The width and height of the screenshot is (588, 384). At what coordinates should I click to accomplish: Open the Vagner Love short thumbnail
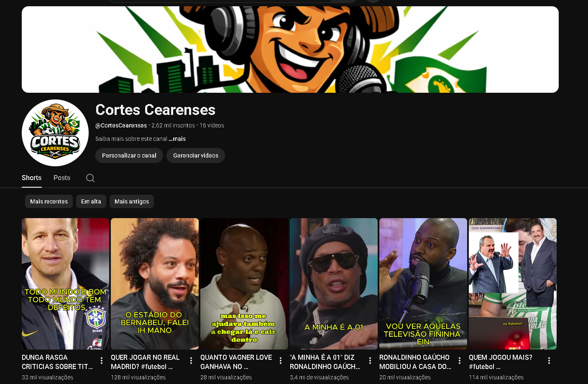244,284
